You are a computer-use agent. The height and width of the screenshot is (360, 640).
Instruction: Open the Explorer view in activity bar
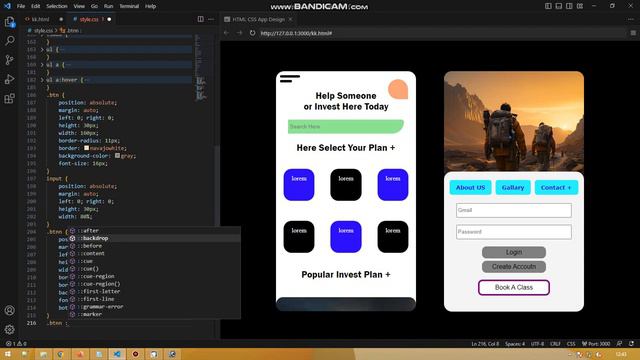click(x=9, y=22)
